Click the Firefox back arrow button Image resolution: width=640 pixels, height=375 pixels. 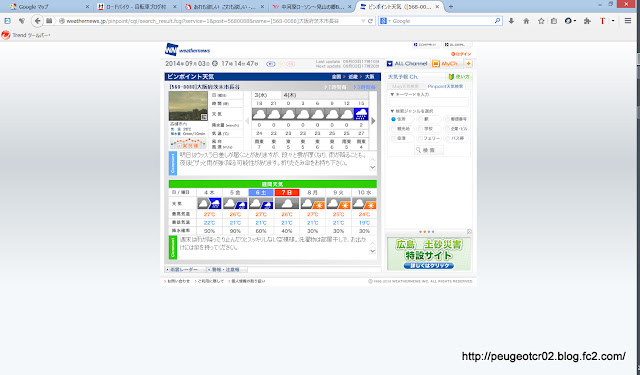tap(37, 21)
